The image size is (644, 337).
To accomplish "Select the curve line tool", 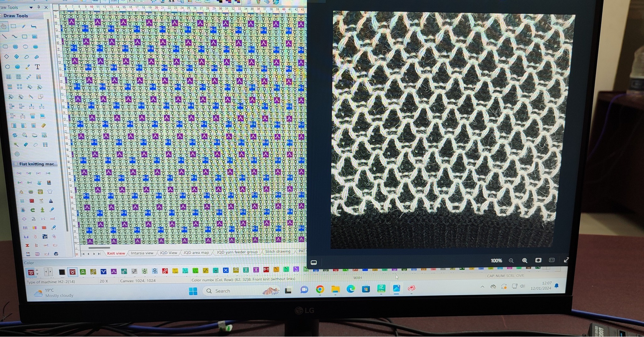I will coord(14,36).
